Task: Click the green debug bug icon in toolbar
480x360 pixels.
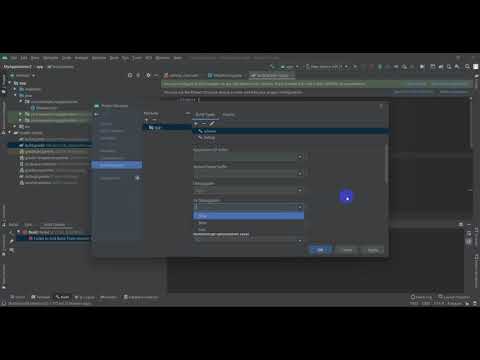Action: pyautogui.click(x=380, y=67)
